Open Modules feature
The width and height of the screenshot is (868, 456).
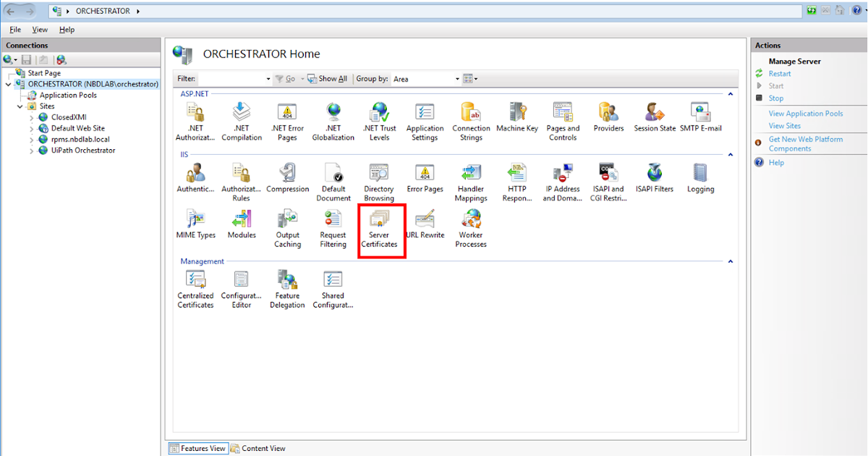click(242, 224)
